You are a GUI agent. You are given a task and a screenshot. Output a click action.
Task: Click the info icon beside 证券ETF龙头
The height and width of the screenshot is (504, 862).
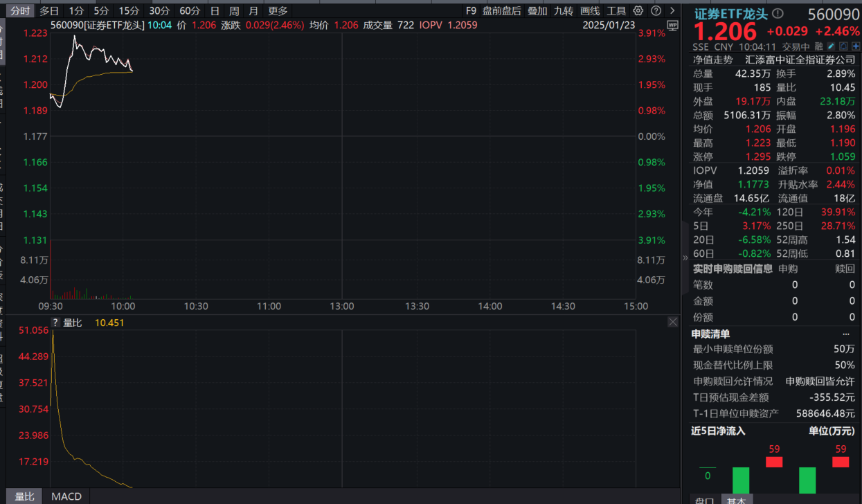tap(778, 14)
